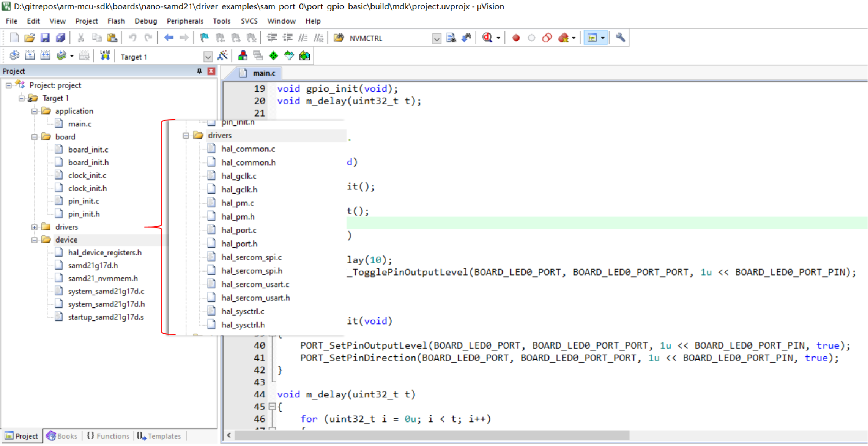This screenshot has width=868, height=446.
Task: Open the Target 1 selection dropdown arrow
Action: pos(208,57)
